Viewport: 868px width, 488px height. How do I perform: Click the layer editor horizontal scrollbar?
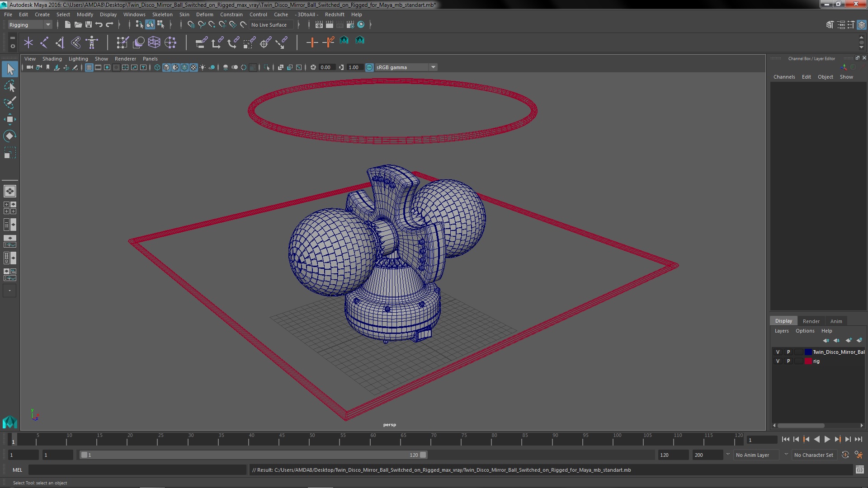[801, 425]
